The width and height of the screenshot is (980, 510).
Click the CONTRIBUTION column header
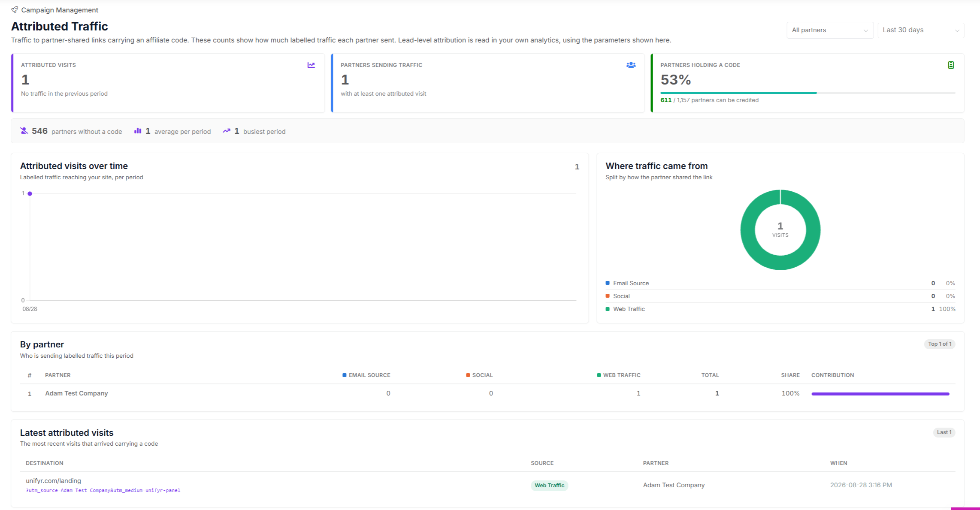point(832,375)
